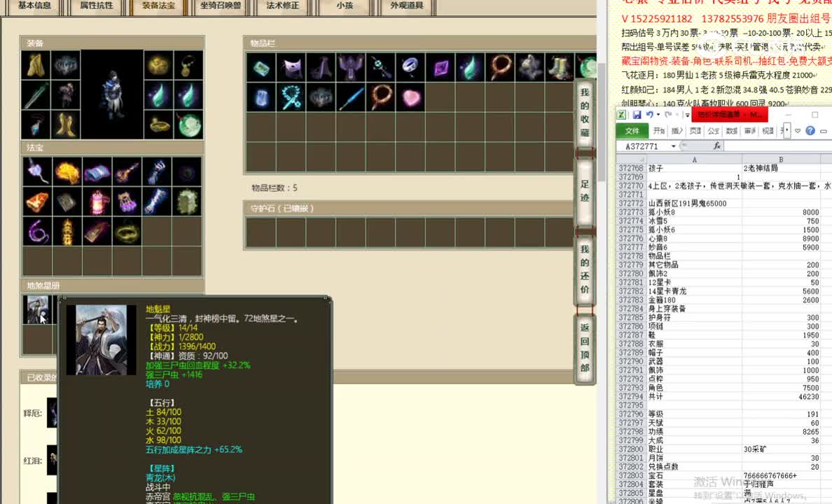The height and width of the screenshot is (504, 832).
Task: Click the 我的收藏 side button
Action: tap(585, 113)
